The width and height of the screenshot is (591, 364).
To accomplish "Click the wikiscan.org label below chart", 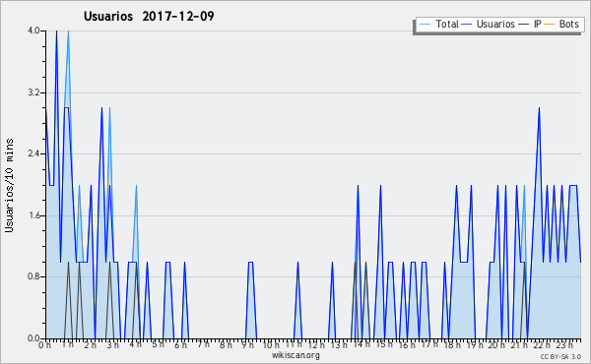I will click(x=295, y=355).
